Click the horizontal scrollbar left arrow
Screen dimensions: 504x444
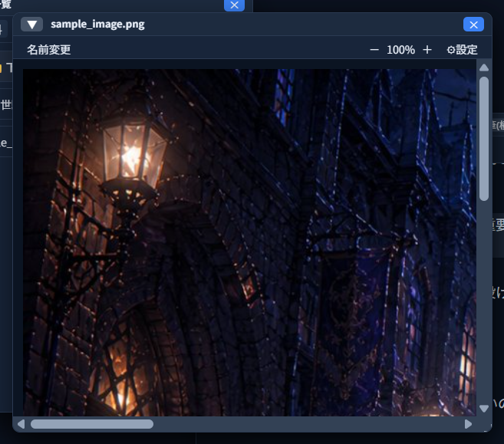pos(21,424)
